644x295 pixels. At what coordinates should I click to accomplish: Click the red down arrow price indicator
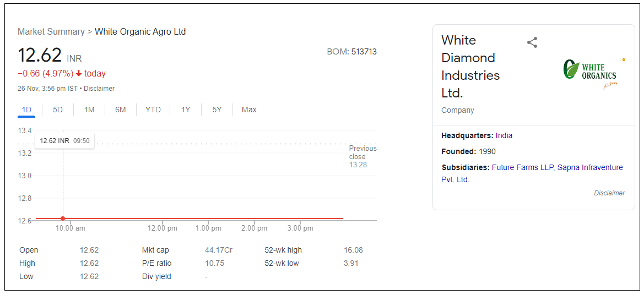point(79,74)
